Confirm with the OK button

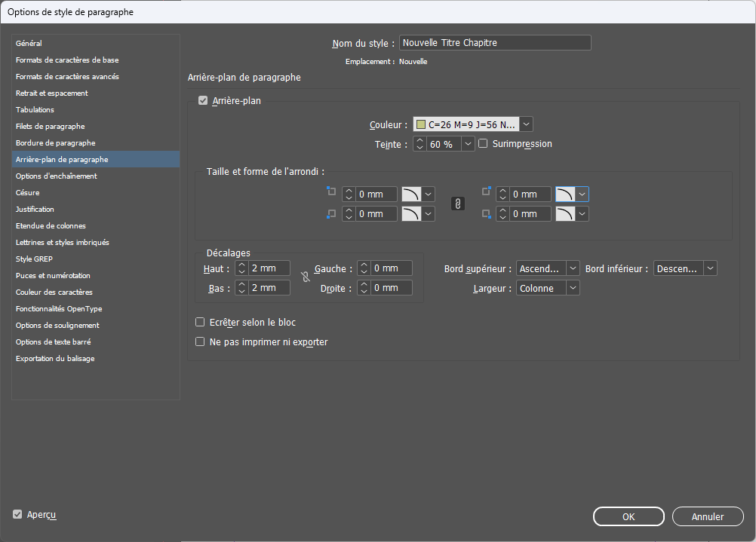coord(628,516)
